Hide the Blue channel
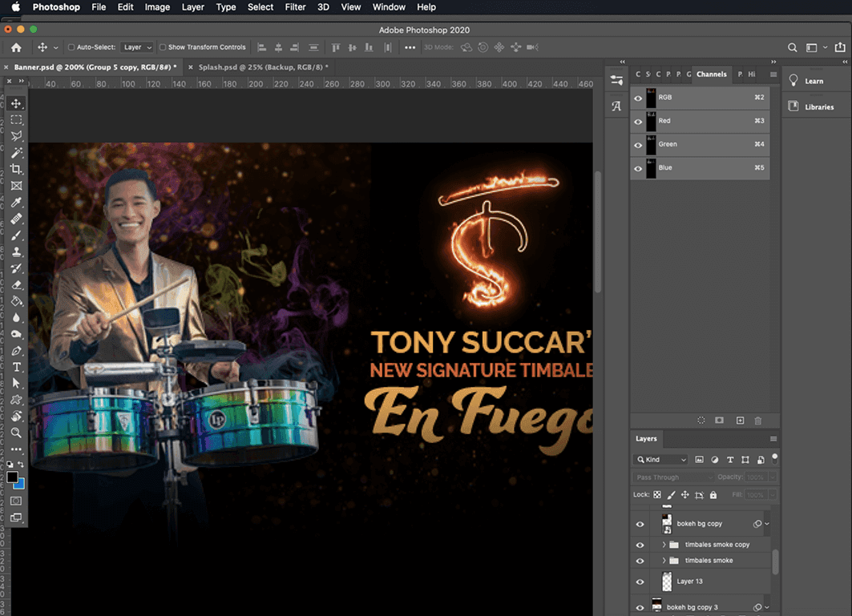Image resolution: width=852 pixels, height=616 pixels. pos(640,167)
